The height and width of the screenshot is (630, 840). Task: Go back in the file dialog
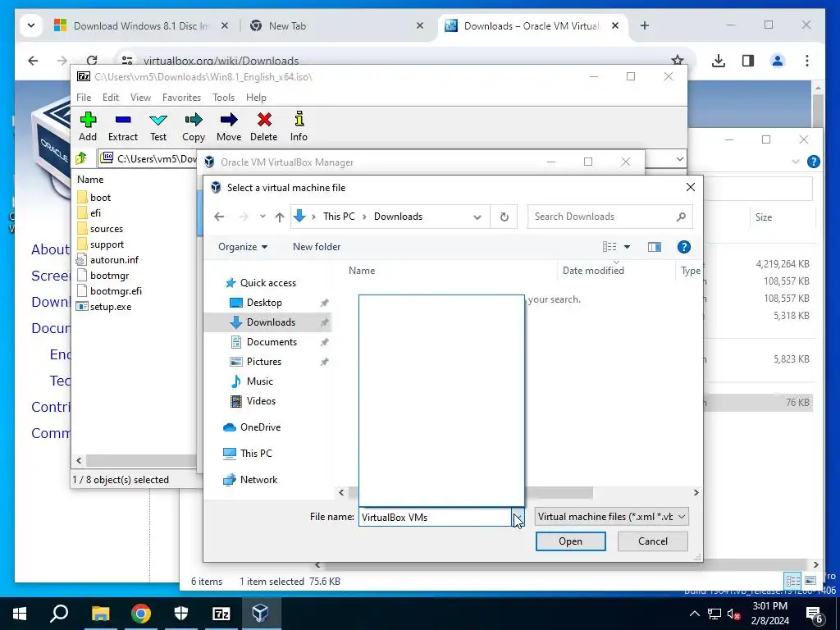pyautogui.click(x=219, y=217)
